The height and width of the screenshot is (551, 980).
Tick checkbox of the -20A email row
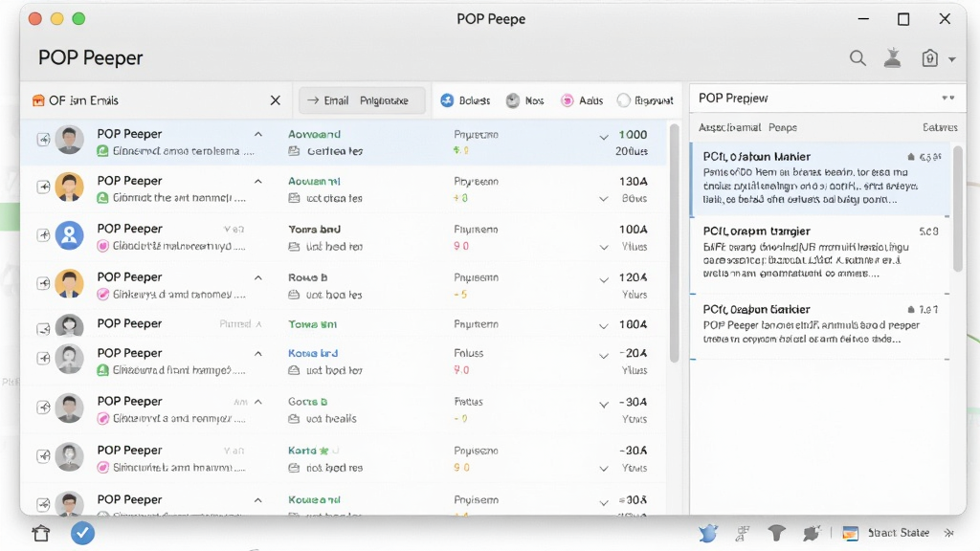coord(43,358)
